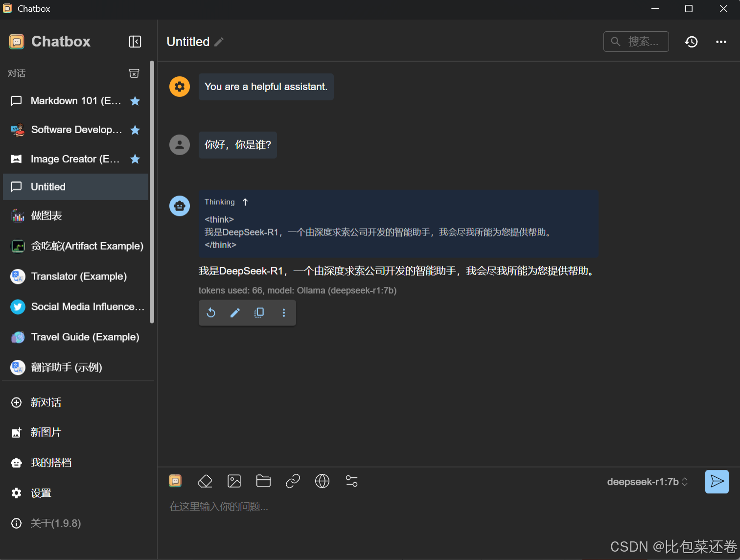Open the Image Creator conversation
Image resolution: width=740 pixels, height=560 pixels.
75,159
